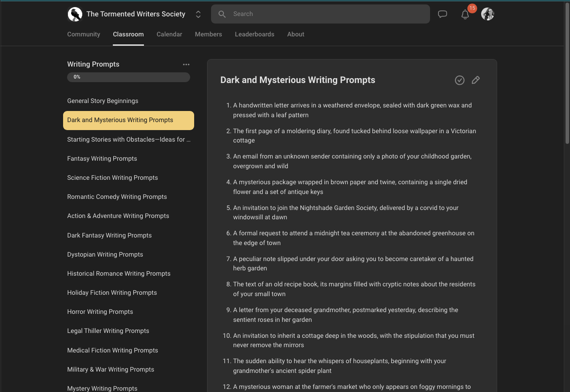The image size is (570, 392).
Task: Switch to the Calendar tab
Action: pos(169,34)
